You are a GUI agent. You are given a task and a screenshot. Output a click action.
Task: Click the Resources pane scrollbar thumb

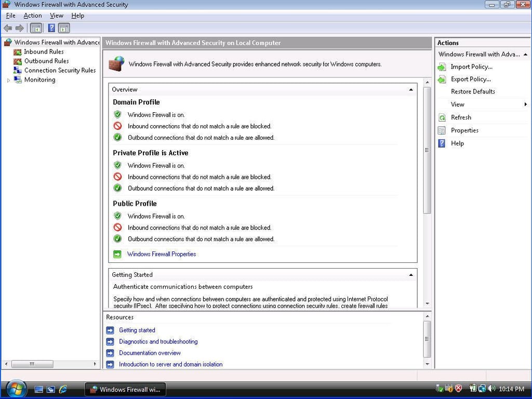click(x=428, y=339)
